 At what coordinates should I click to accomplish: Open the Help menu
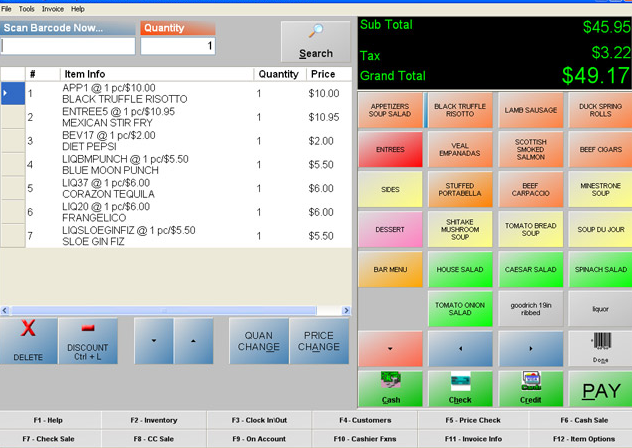pos(78,9)
